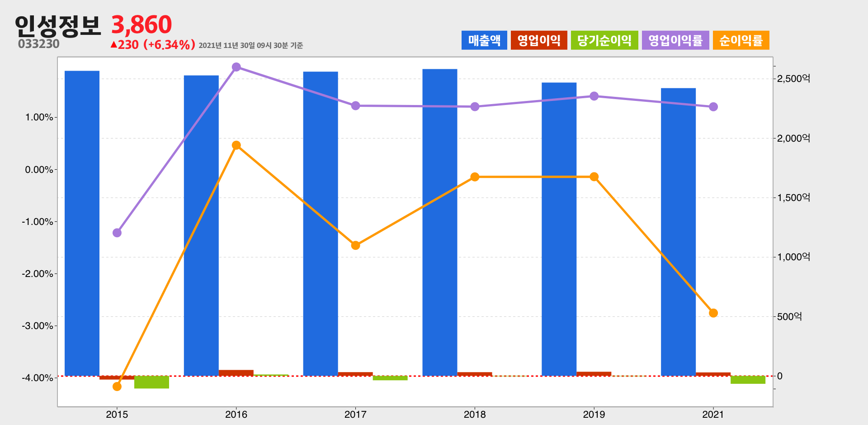Click the 2018 x-axis year label
This screenshot has height=425, width=868.
475,414
